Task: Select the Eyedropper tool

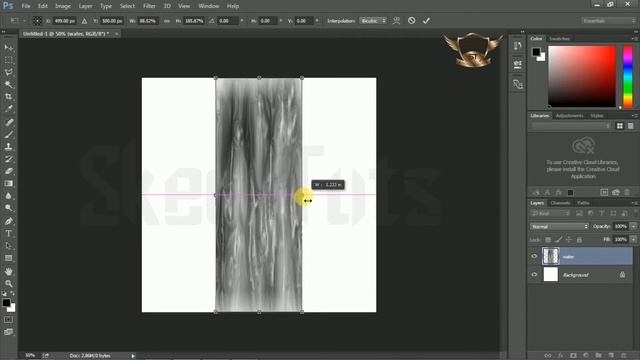Action: [9, 109]
